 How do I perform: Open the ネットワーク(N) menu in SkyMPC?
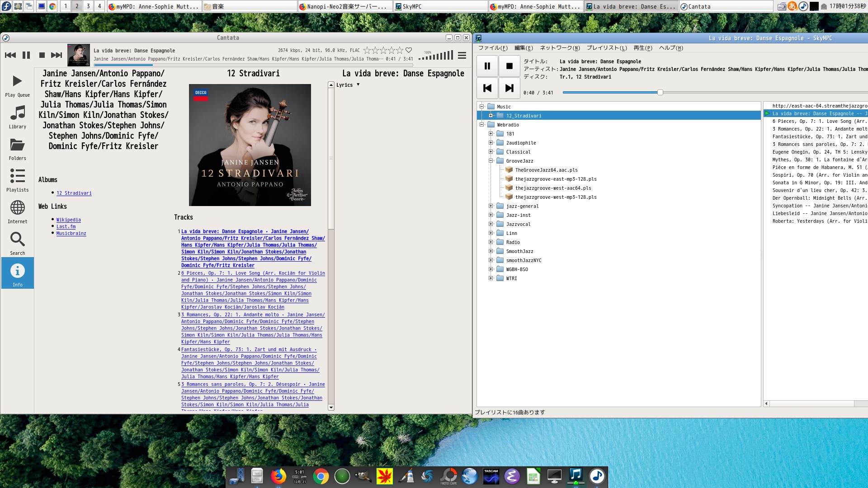(560, 48)
